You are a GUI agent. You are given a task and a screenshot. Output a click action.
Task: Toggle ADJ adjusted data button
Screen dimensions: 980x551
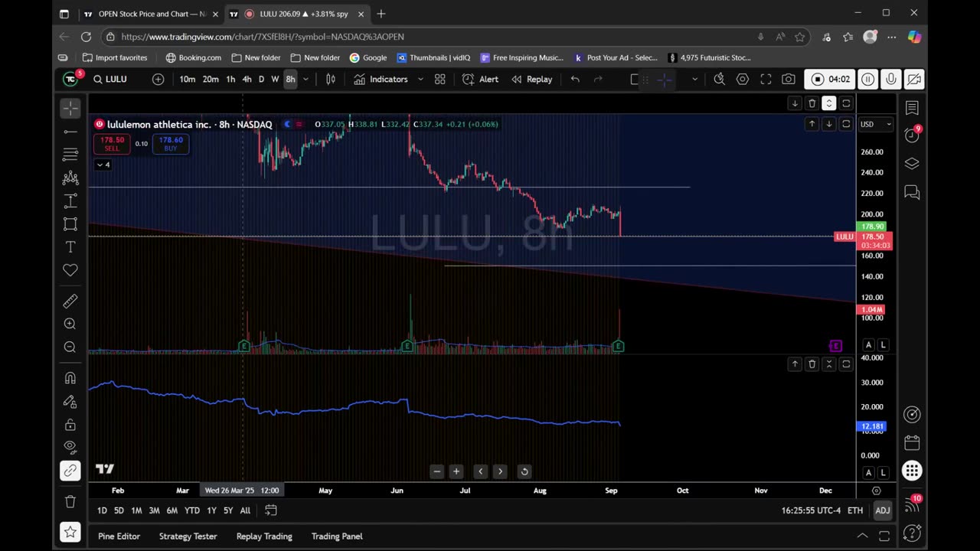883,510
